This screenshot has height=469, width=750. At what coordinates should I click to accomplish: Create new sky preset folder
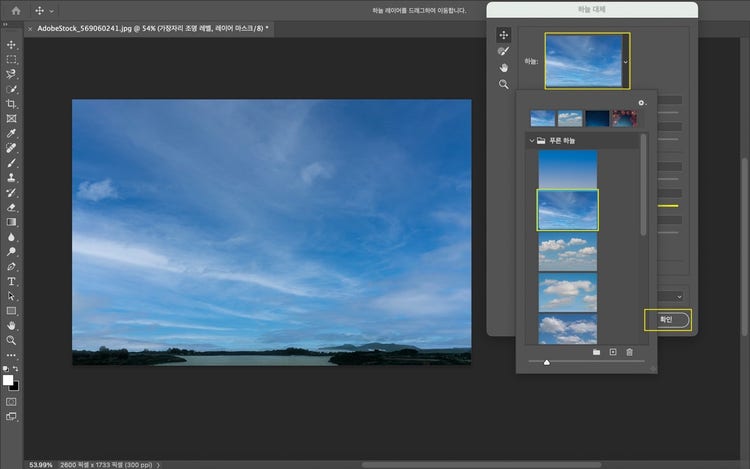[x=596, y=352]
